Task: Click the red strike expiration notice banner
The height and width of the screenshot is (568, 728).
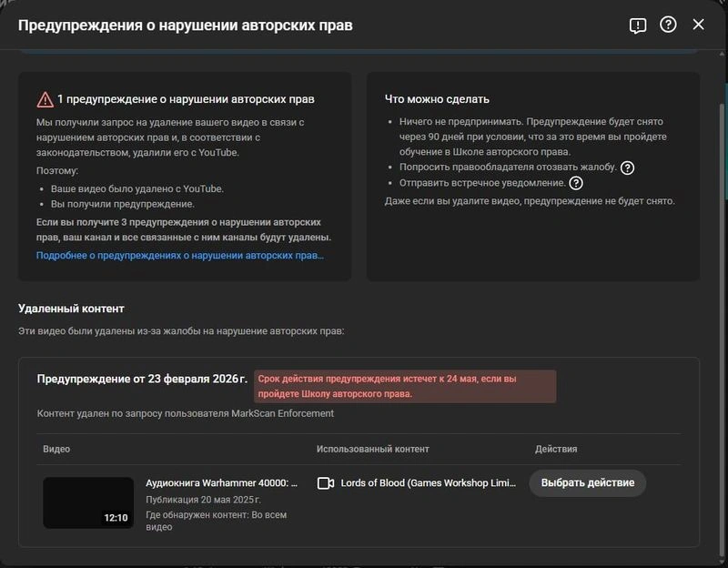Action: click(405, 386)
